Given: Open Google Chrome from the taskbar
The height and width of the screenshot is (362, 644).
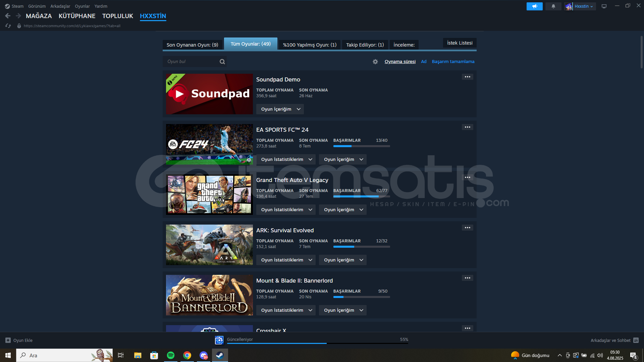Looking at the screenshot, I should pyautogui.click(x=187, y=355).
